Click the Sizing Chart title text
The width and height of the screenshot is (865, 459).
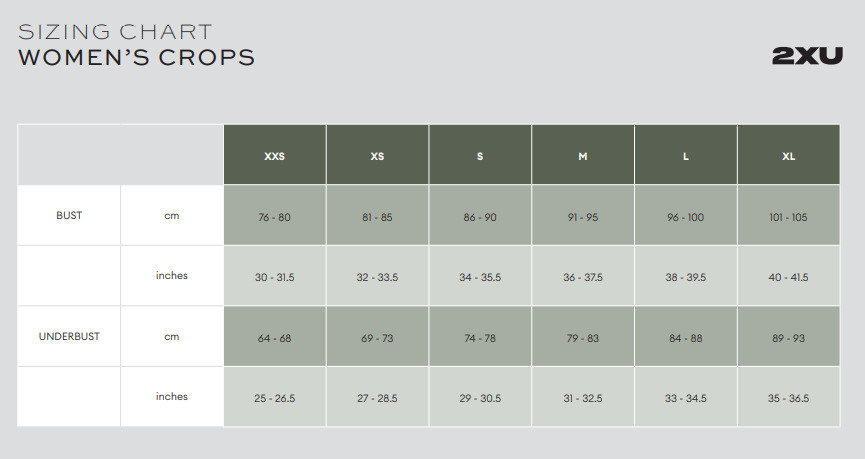pyautogui.click(x=115, y=32)
